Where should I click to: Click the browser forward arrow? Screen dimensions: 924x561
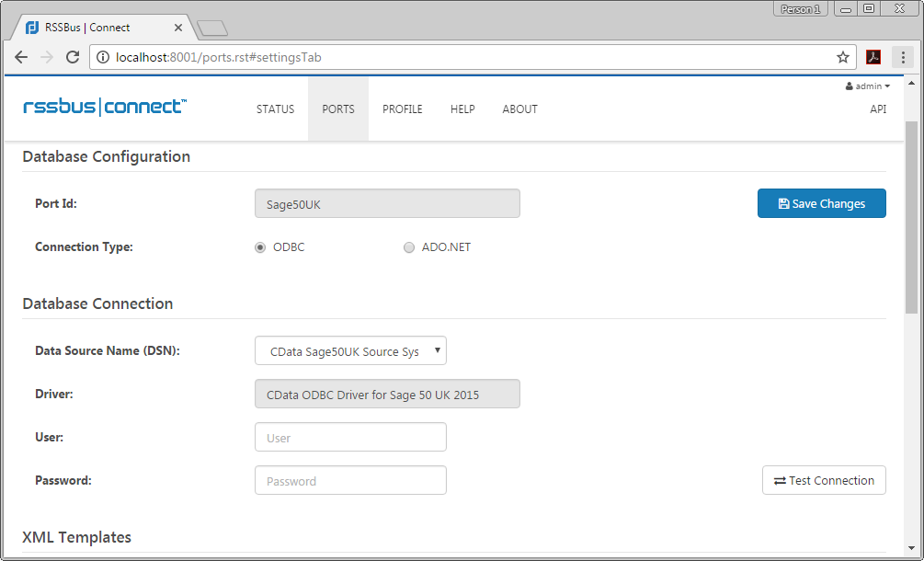(47, 57)
